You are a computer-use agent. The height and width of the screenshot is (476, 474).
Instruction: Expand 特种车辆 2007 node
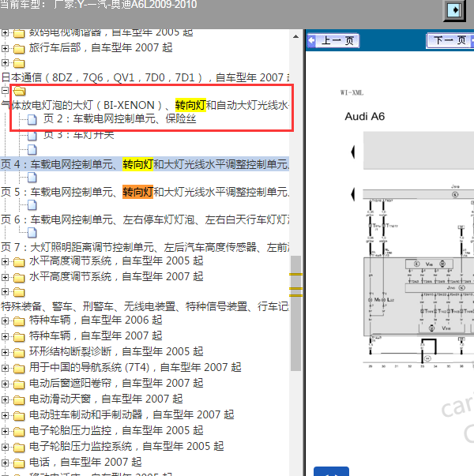tap(5, 336)
